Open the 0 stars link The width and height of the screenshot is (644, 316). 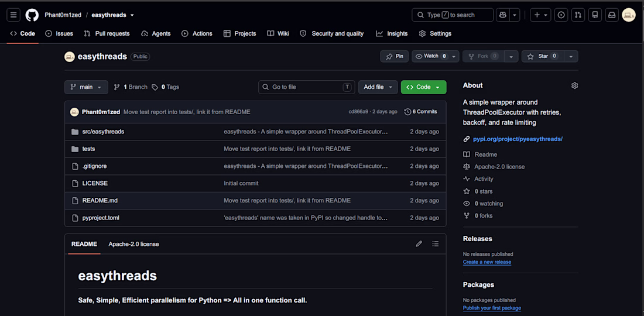tap(484, 191)
